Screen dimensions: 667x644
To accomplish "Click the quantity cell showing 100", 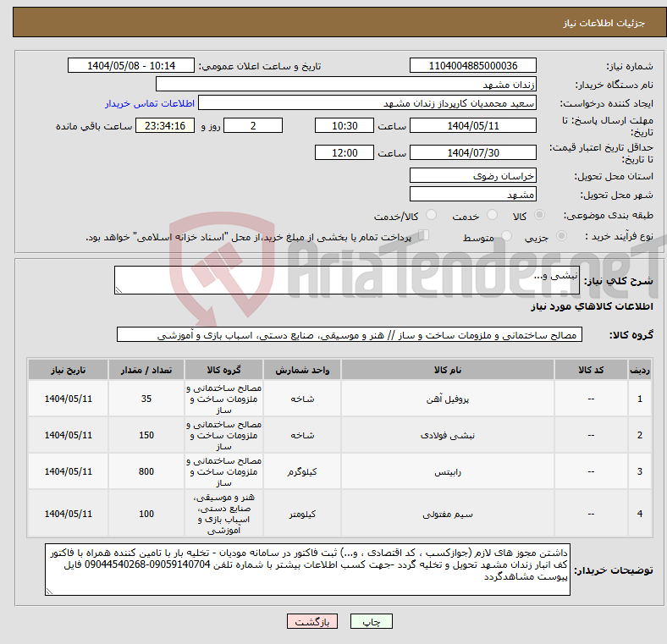I will tap(146, 514).
